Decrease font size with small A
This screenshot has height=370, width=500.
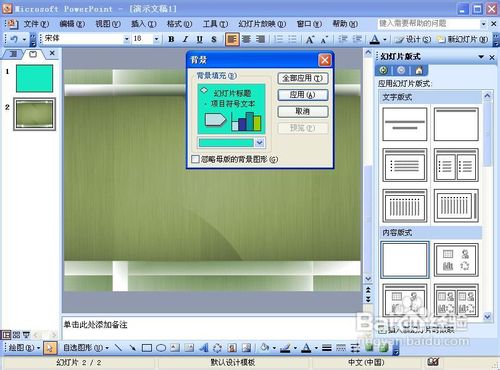click(324, 39)
